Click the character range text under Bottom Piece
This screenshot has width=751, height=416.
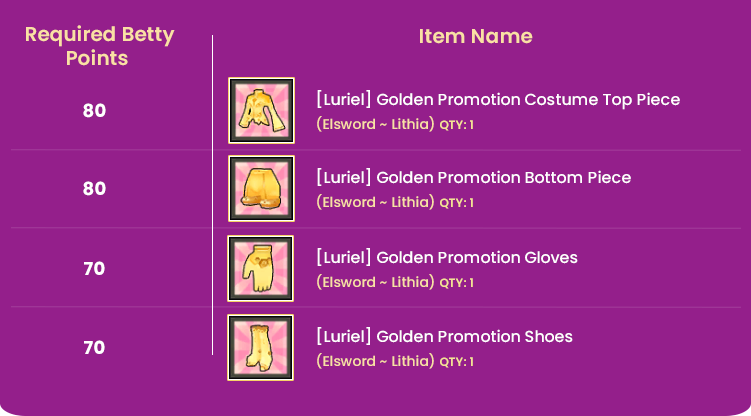click(x=375, y=203)
